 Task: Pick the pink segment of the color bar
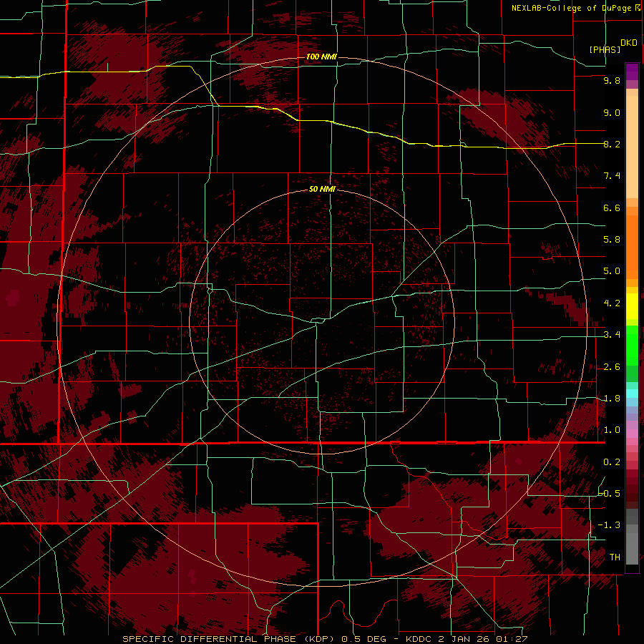(x=632, y=434)
